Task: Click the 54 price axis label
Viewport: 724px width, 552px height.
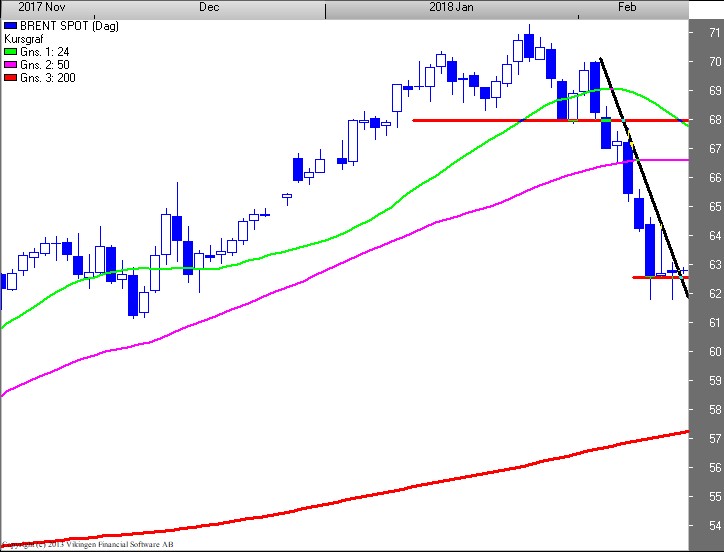Action: [x=715, y=526]
